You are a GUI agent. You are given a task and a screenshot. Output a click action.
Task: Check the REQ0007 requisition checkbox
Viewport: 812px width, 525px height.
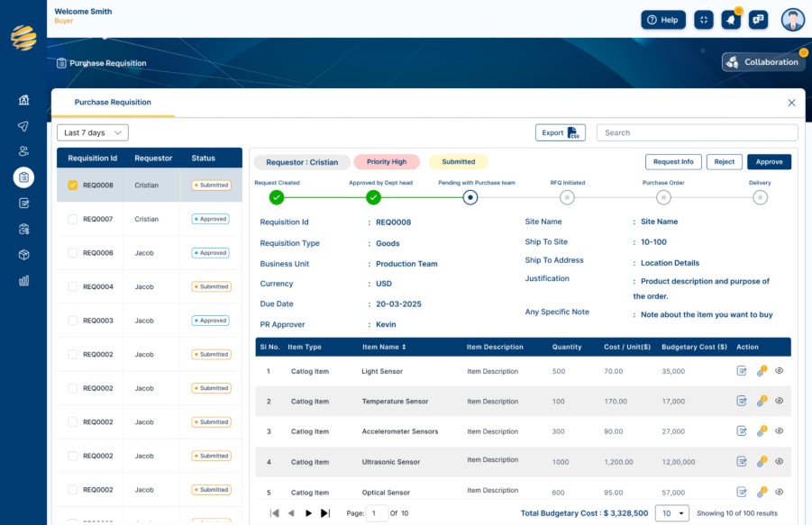72,219
